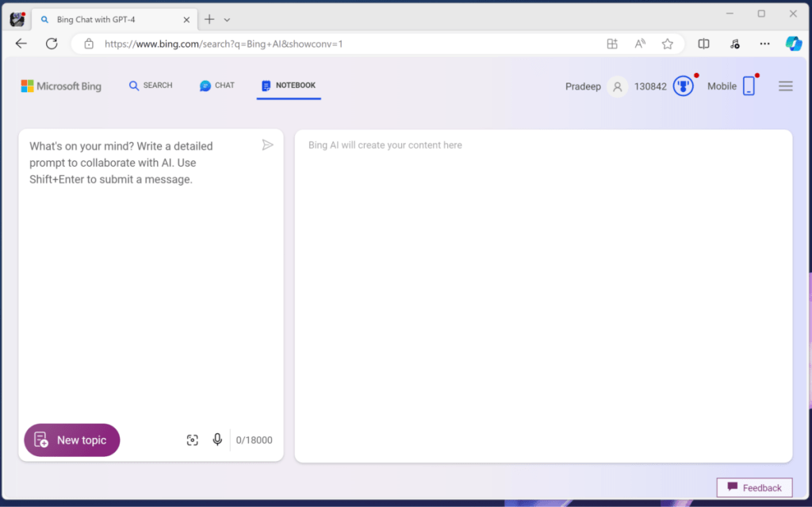
Task: Select the voice input microphone icon
Action: (217, 440)
